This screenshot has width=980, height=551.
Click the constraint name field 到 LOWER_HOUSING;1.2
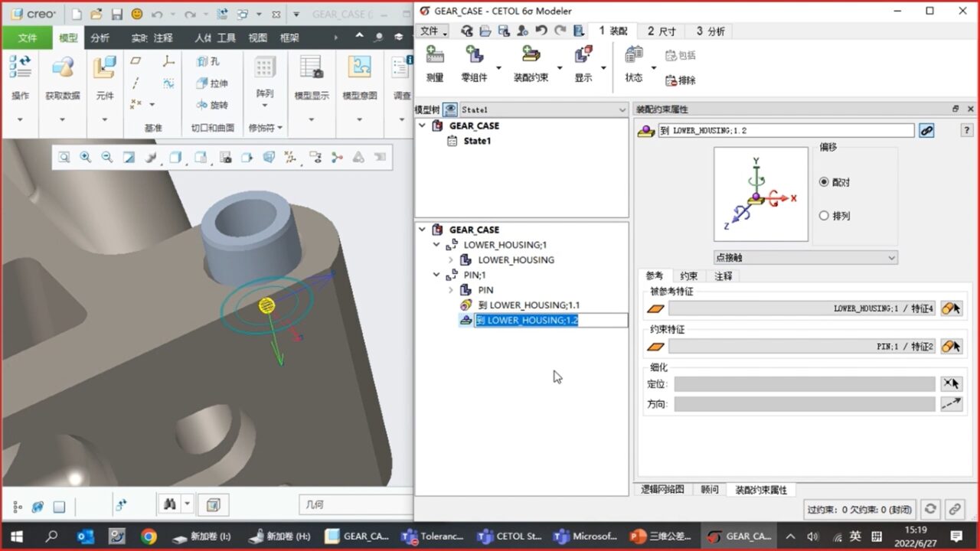[x=785, y=131]
